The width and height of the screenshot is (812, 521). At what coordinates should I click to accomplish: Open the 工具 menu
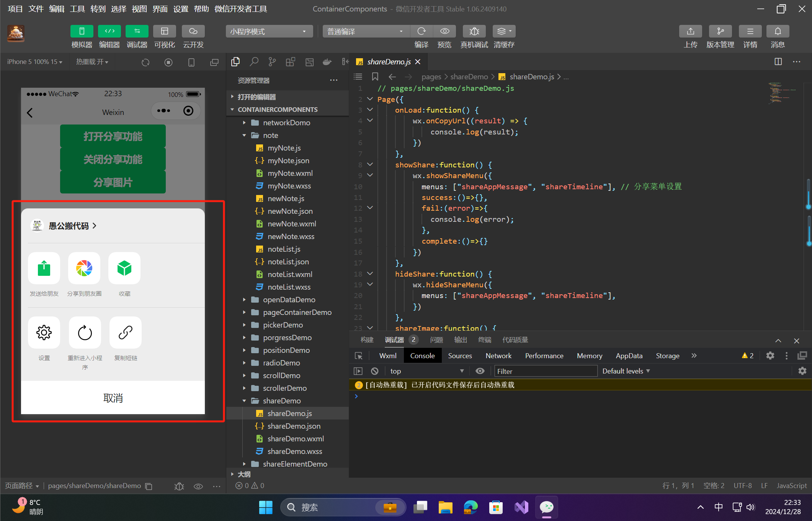coord(77,9)
